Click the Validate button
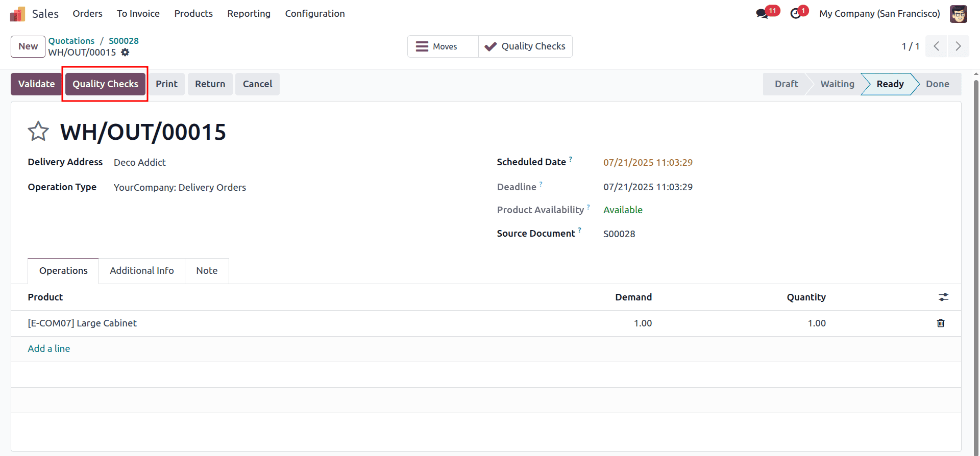 [36, 84]
